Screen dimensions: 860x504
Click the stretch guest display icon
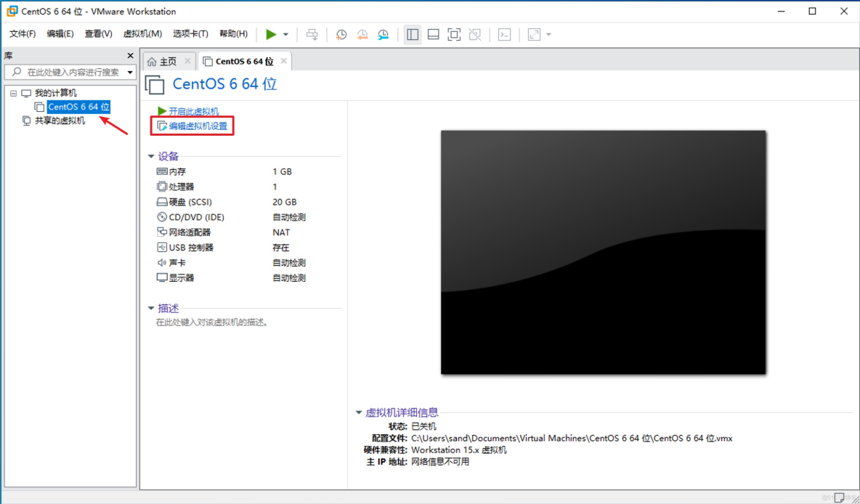click(x=534, y=35)
